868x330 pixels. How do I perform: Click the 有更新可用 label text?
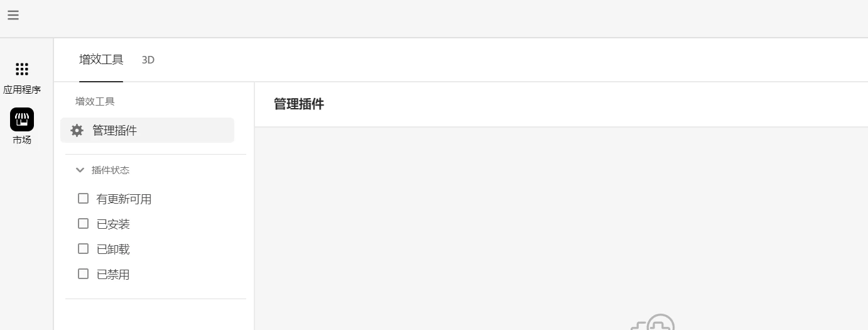click(124, 199)
